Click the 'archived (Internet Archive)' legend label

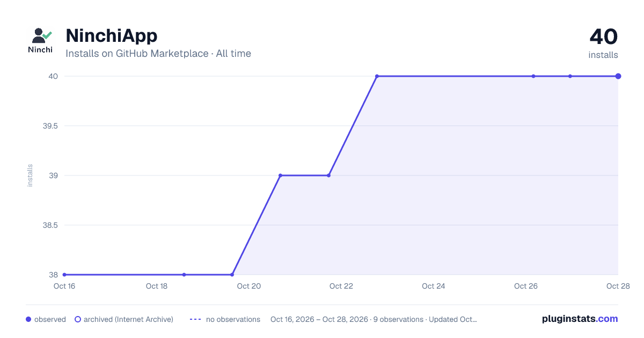click(x=128, y=319)
